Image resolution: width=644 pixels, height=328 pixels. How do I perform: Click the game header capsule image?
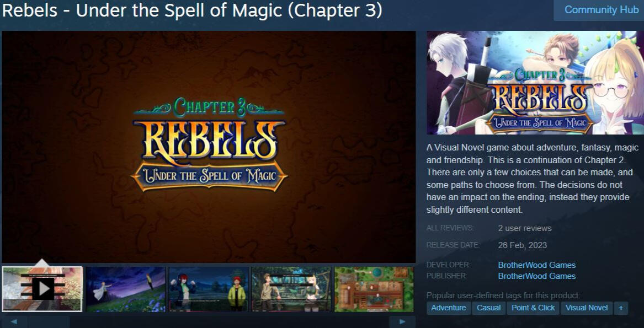coord(535,83)
